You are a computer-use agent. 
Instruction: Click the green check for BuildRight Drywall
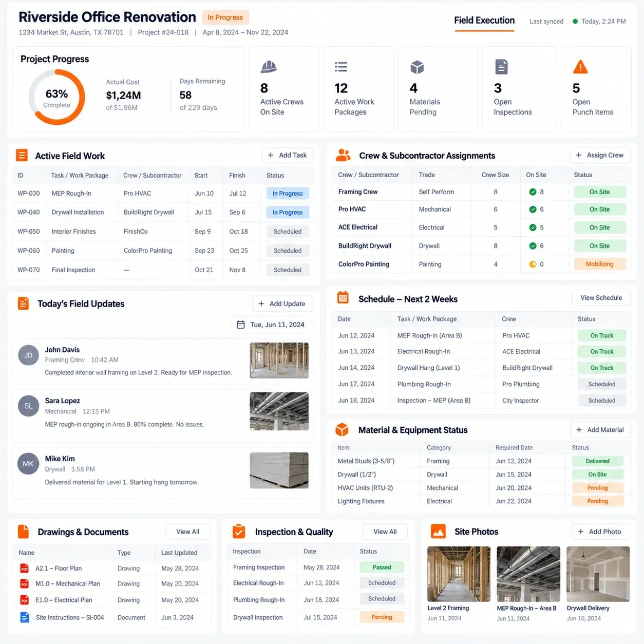click(533, 246)
